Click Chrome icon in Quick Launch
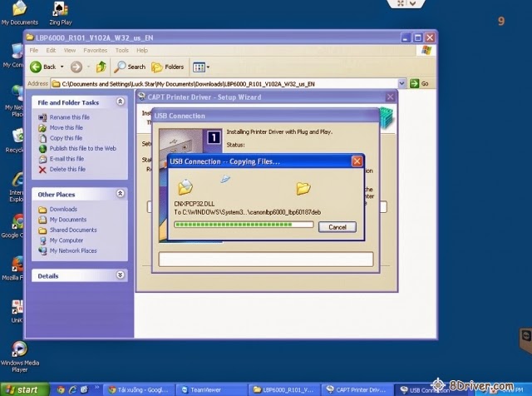 tap(61, 390)
